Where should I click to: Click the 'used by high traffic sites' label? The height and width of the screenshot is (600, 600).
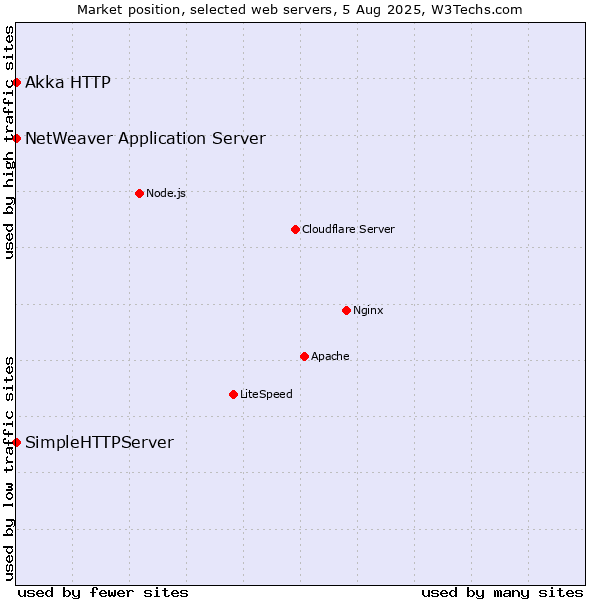tap(9, 142)
